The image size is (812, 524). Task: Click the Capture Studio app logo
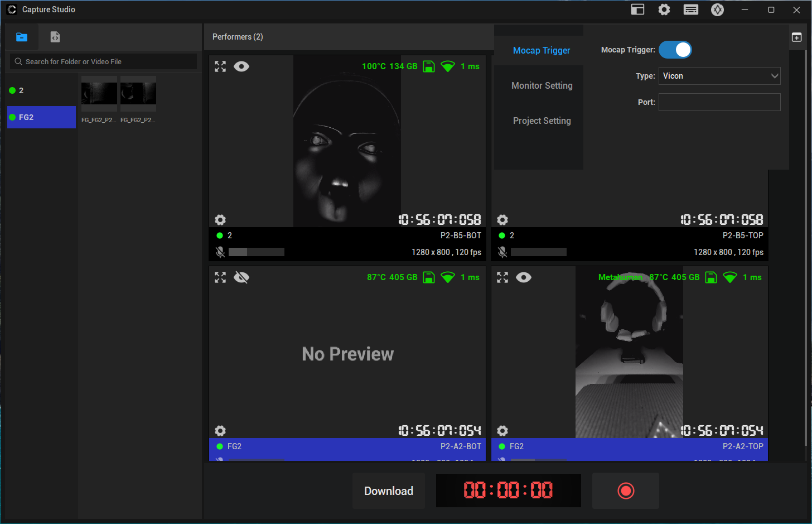[12, 9]
